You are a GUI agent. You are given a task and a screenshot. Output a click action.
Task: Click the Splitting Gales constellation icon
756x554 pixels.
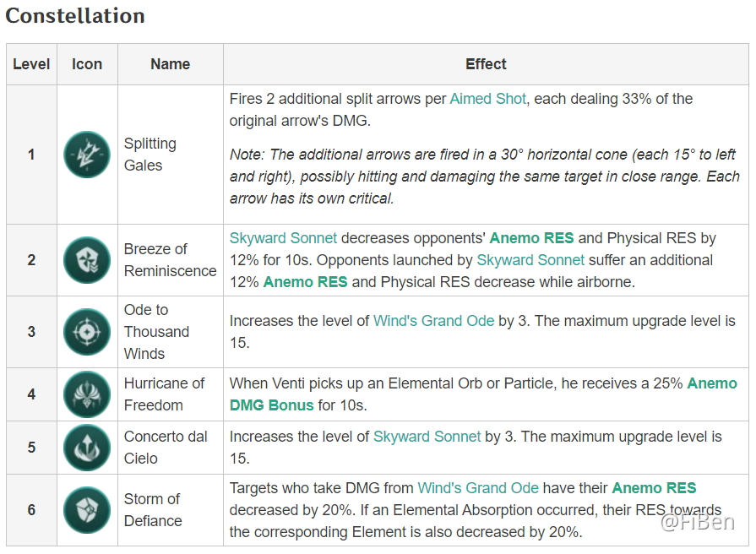coord(87,155)
